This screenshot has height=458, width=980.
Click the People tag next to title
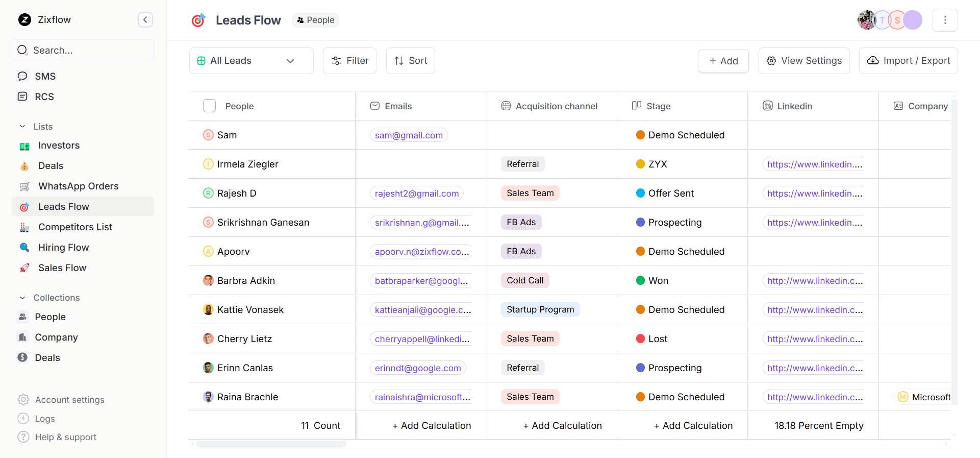coord(315,20)
